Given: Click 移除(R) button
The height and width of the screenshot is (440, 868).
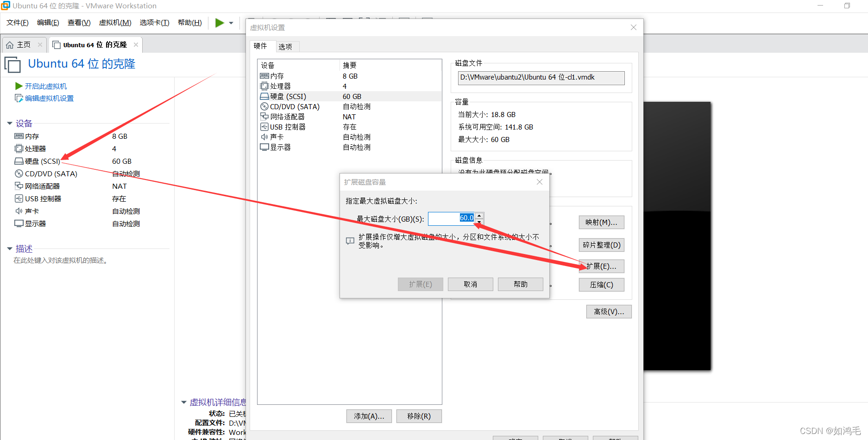Looking at the screenshot, I should point(419,416).
